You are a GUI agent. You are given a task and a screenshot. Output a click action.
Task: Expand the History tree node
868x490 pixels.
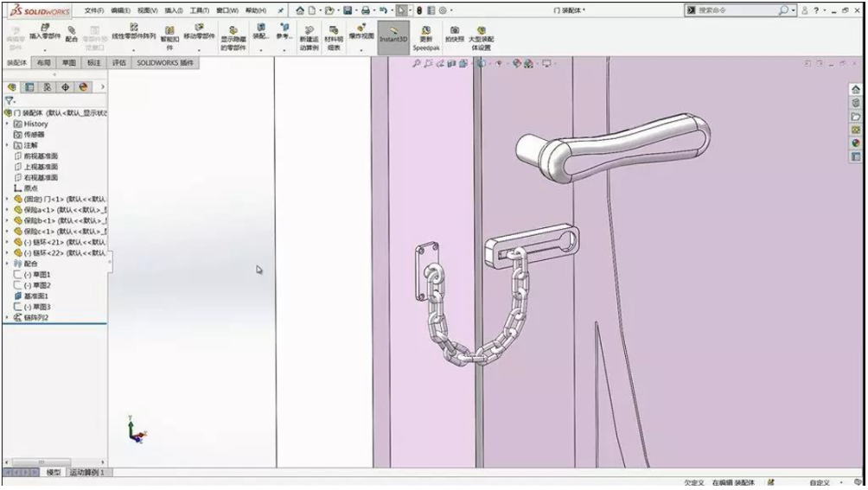pyautogui.click(x=7, y=124)
